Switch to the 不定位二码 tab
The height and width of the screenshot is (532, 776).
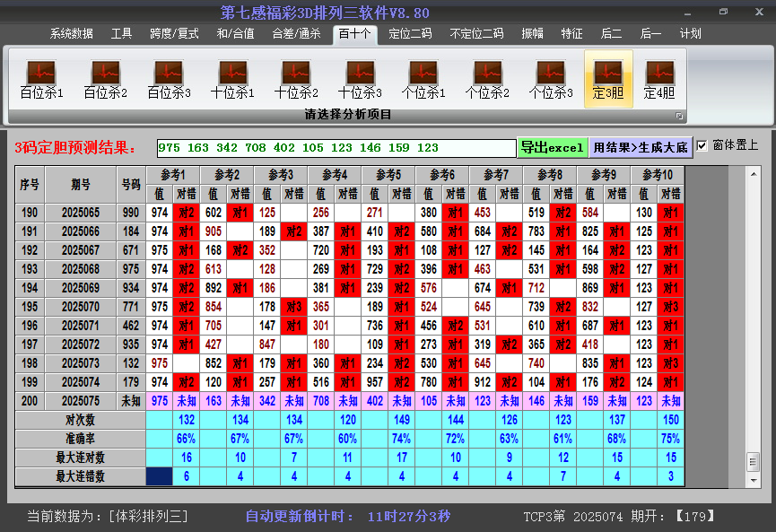[x=476, y=34]
